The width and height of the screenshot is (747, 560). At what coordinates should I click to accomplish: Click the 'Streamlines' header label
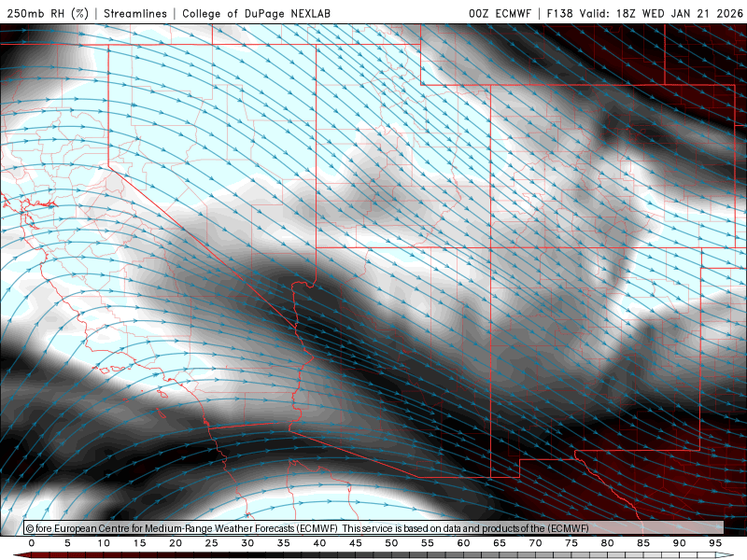pos(135,13)
